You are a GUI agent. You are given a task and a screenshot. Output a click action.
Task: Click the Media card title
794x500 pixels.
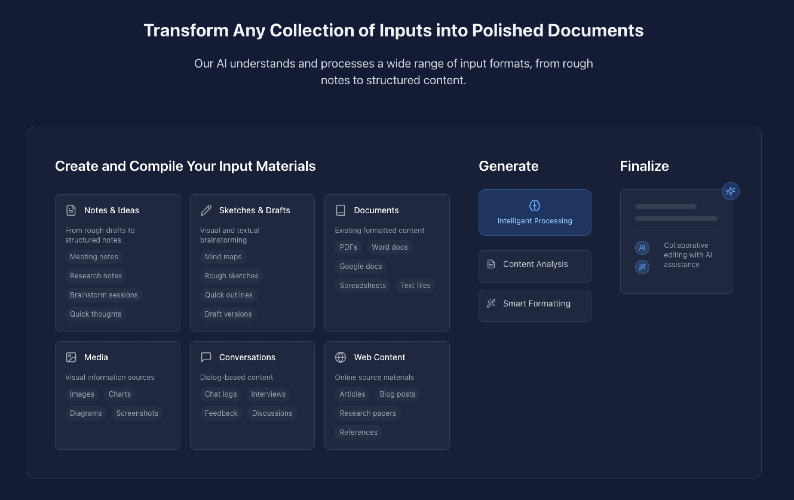click(x=96, y=357)
